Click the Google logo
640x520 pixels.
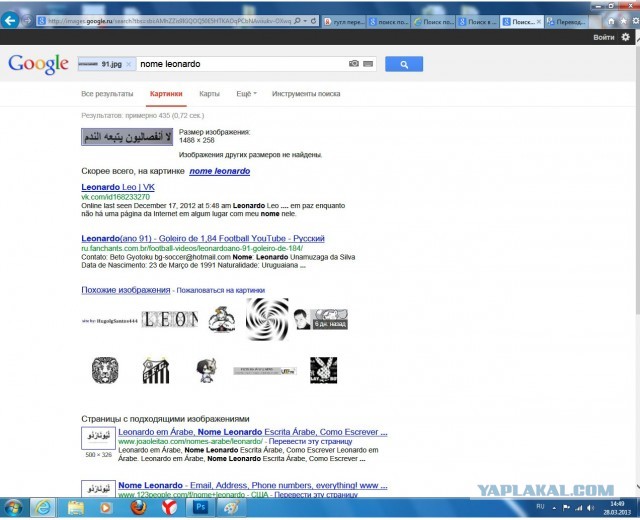pyautogui.click(x=38, y=64)
